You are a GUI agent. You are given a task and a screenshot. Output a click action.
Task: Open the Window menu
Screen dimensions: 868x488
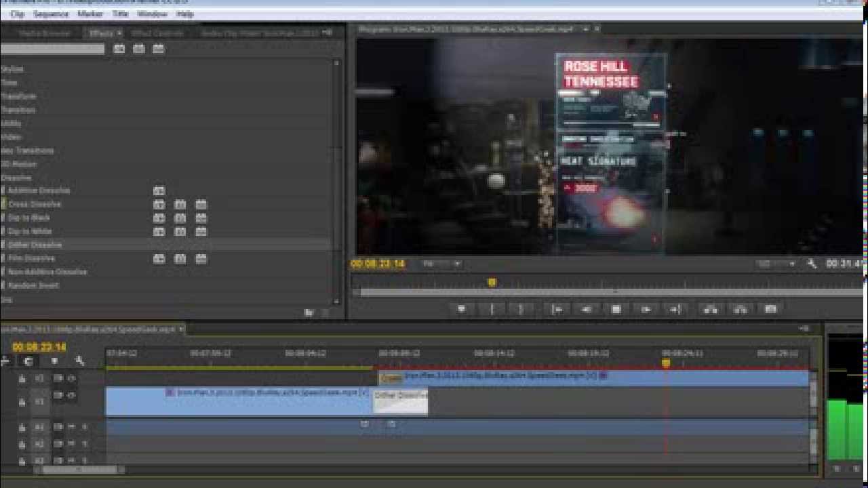click(152, 14)
